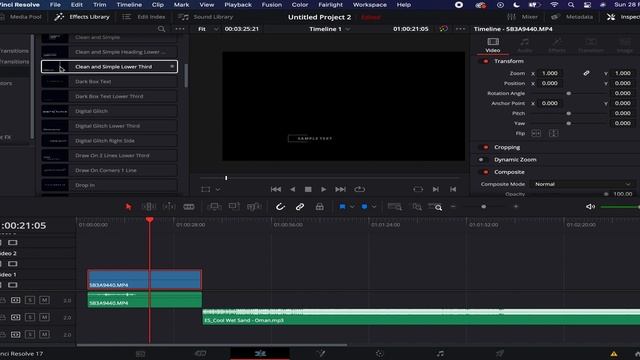
Task: Adjust the Pitch slider handle
Action: tap(569, 113)
